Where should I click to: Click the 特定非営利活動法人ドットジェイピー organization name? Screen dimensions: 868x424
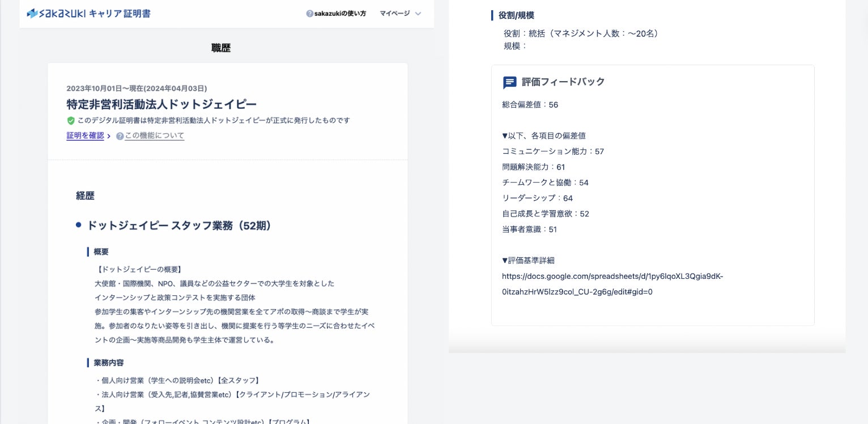(161, 104)
